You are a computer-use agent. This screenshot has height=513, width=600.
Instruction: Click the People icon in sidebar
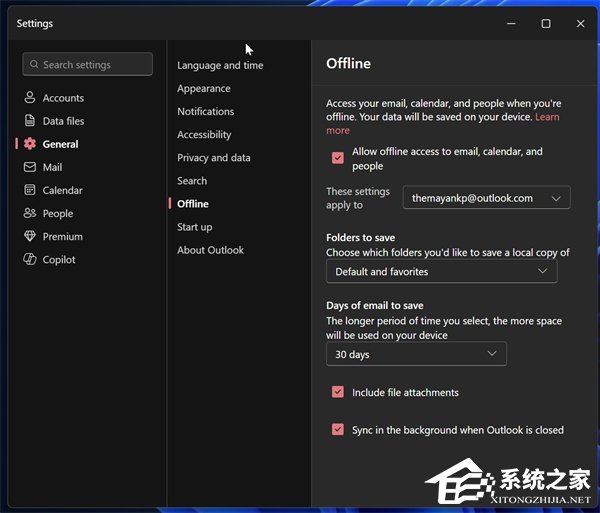(30, 213)
